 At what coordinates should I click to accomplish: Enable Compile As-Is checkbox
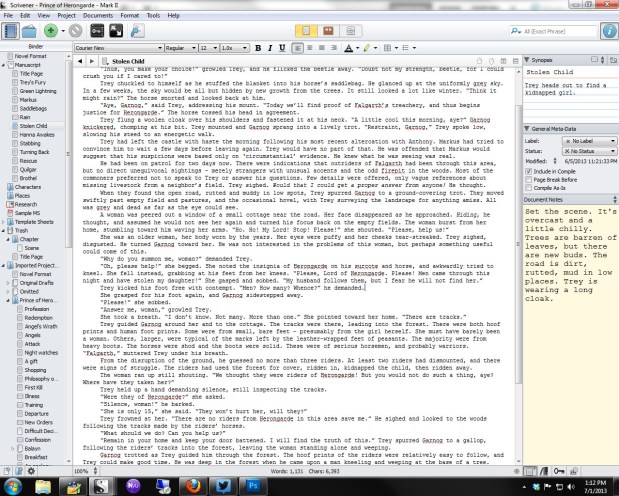click(x=528, y=188)
